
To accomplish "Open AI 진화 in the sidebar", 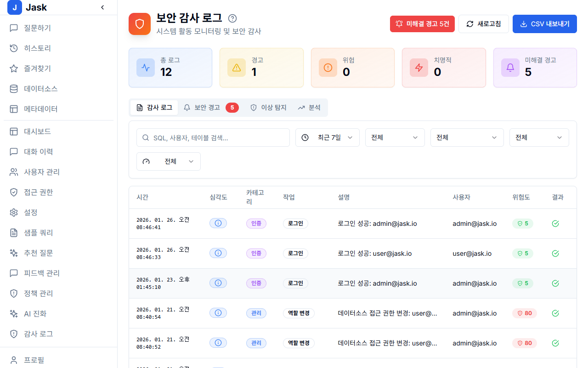I will (59, 314).
